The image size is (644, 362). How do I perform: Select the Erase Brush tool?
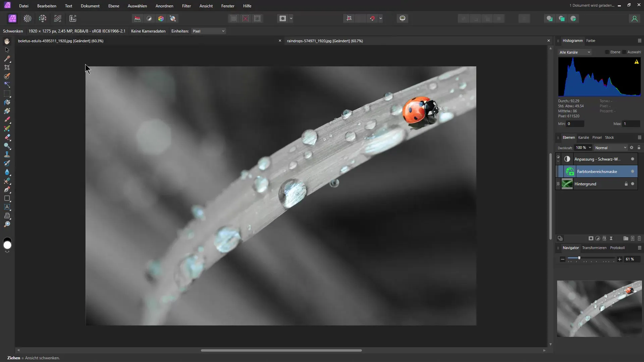[7, 137]
